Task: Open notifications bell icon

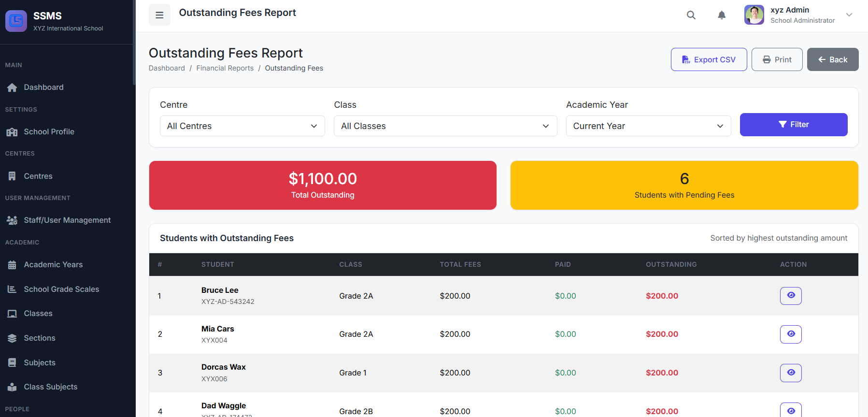Action: coord(722,15)
